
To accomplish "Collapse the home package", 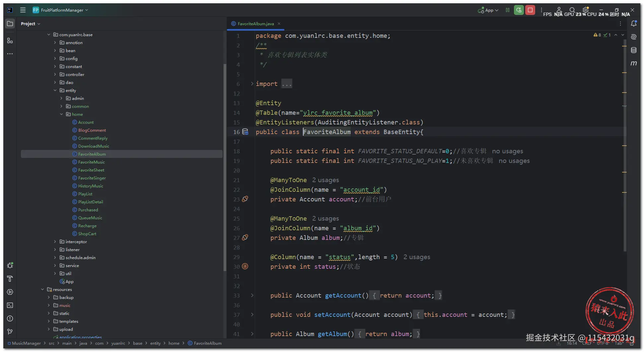I will pyautogui.click(x=61, y=114).
